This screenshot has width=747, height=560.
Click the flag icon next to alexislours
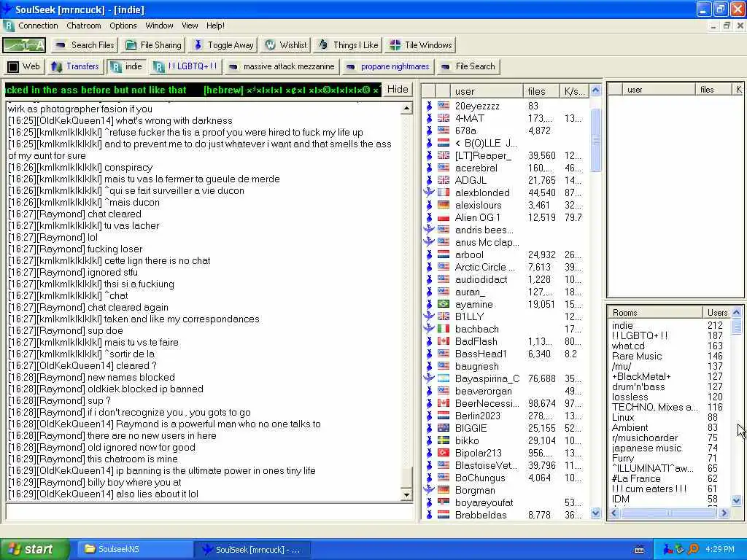click(x=444, y=205)
